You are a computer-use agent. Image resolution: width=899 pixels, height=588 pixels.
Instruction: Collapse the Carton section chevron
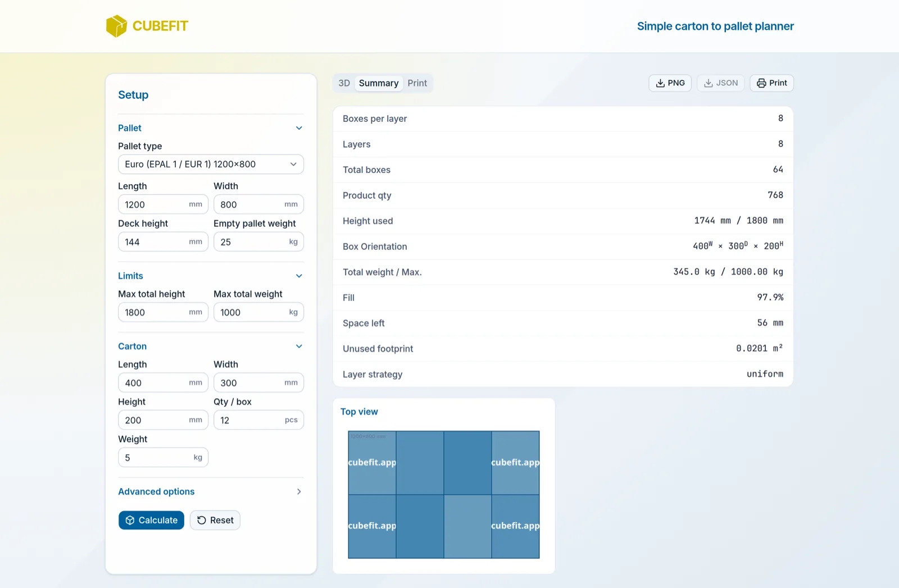pos(299,347)
